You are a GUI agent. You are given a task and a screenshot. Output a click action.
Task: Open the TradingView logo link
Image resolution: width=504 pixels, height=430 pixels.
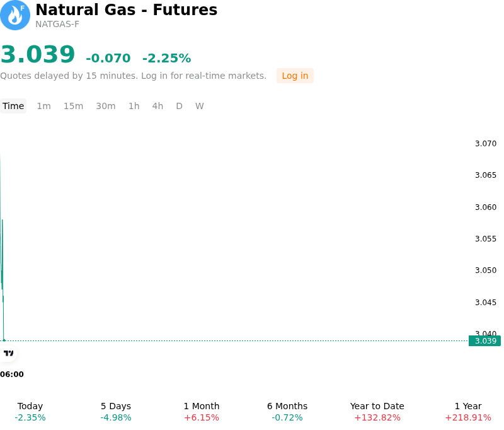8,353
